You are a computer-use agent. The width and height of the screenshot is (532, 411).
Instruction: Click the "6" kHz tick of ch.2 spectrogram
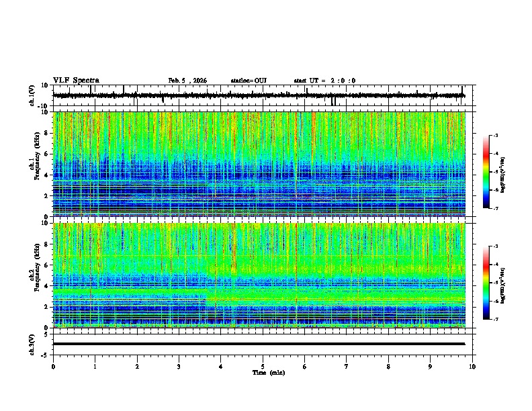47,265
